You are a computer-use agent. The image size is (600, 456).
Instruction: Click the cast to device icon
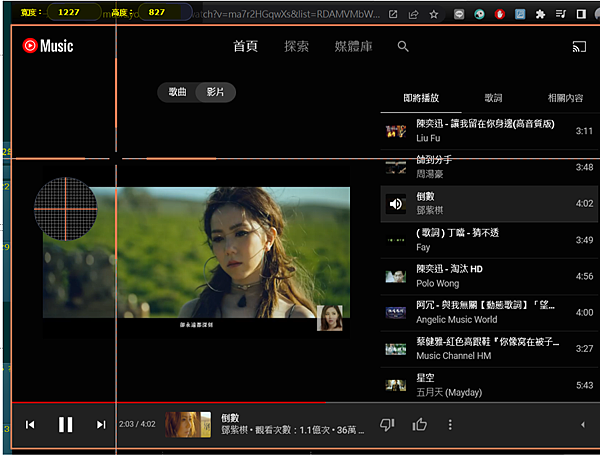[579, 47]
